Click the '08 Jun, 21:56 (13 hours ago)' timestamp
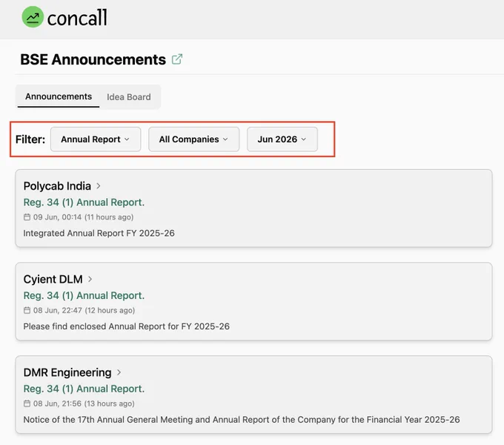Viewport: 504px width, 445px height. [x=84, y=403]
